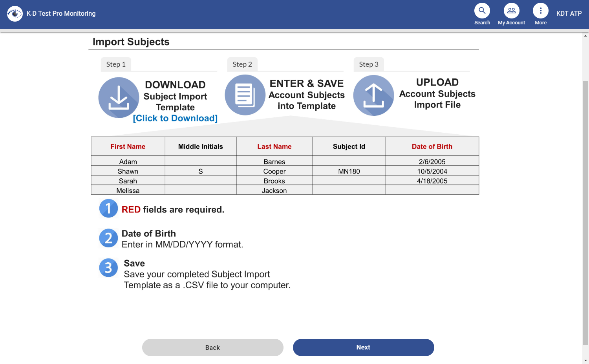Click the document icon for Step 2
589x364 pixels.
(x=245, y=95)
